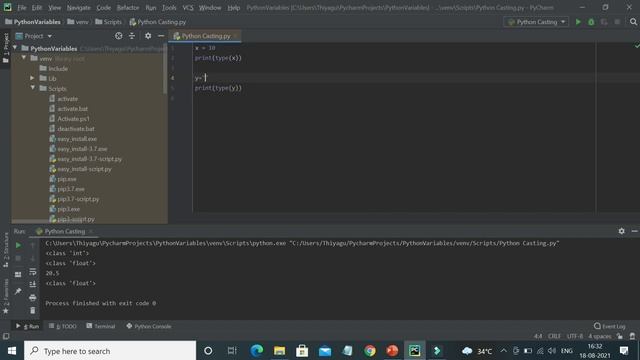The image size is (640, 360).
Task: Open Microsoft Edge from the taskbar
Action: (257, 351)
